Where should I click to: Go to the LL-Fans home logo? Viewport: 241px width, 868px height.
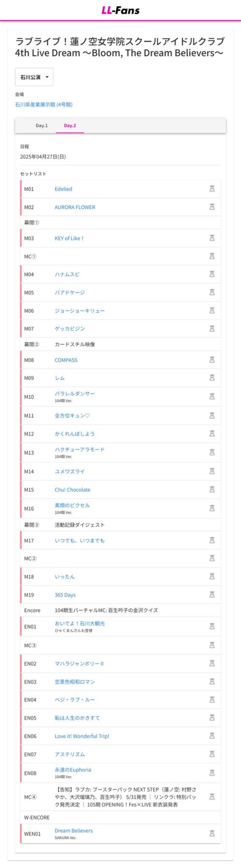[x=120, y=10]
